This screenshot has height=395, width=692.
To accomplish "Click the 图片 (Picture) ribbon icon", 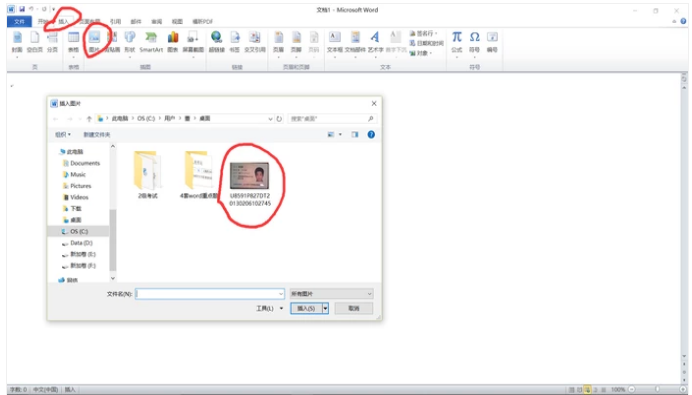I will point(94,42).
